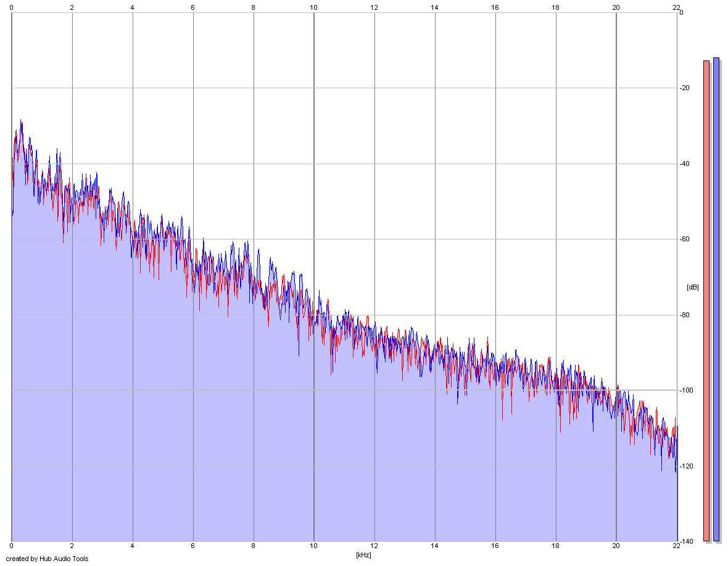The image size is (728, 566).
Task: Click the 10 kHz label on bottom axis
Action: (x=314, y=546)
